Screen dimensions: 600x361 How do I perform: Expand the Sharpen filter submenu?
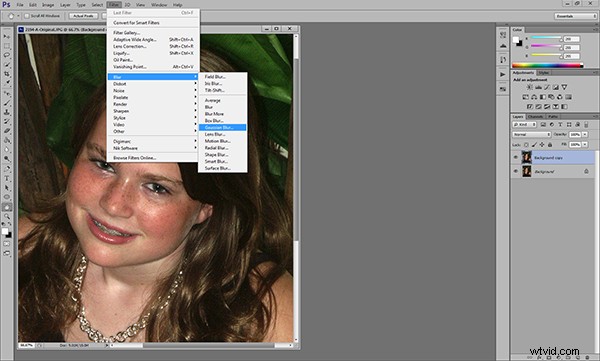click(x=153, y=111)
